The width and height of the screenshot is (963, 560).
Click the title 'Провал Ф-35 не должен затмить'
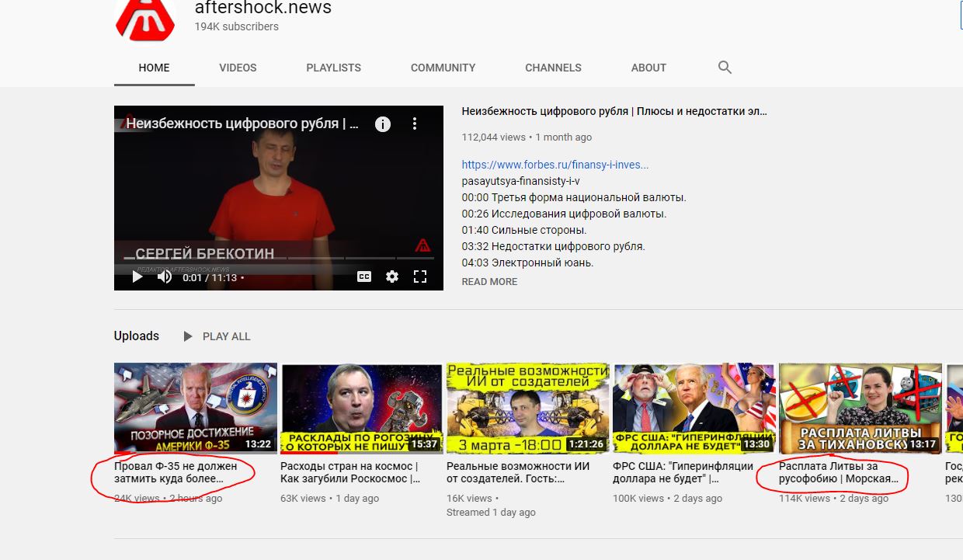coord(176,472)
